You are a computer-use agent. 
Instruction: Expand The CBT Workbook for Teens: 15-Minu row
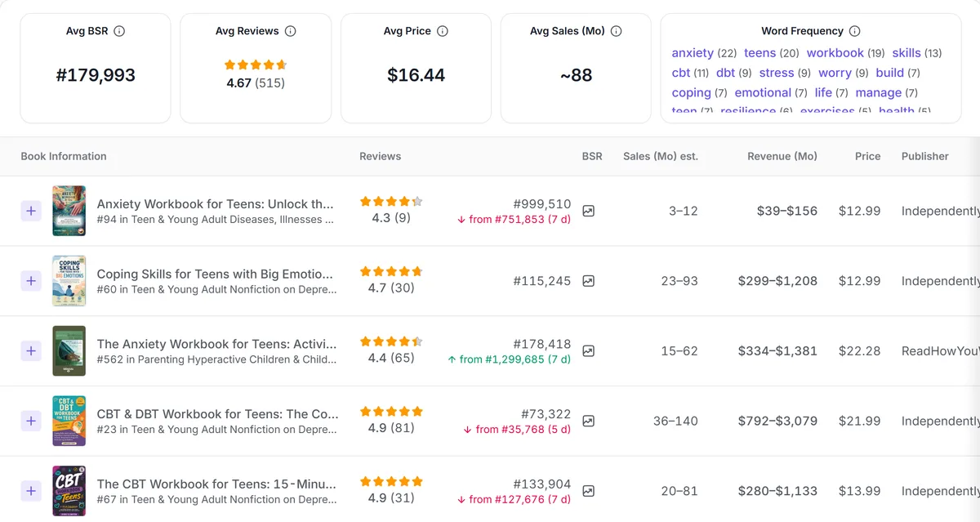(x=31, y=492)
